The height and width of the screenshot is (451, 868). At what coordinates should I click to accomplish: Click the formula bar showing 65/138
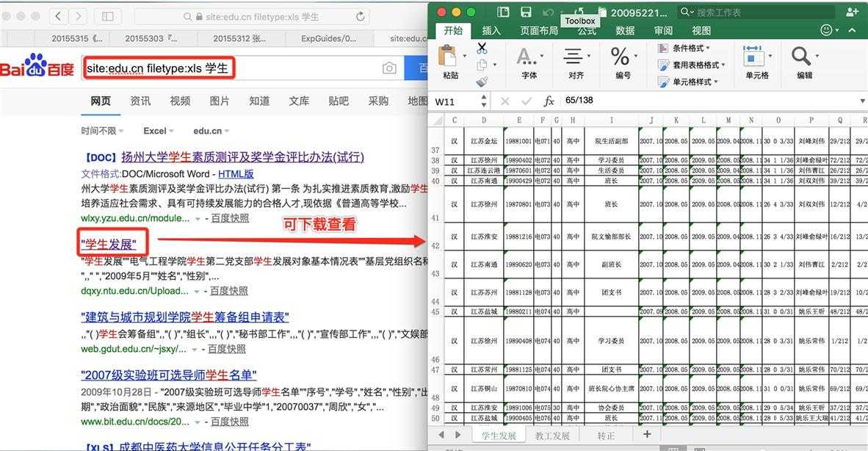pyautogui.click(x=709, y=101)
